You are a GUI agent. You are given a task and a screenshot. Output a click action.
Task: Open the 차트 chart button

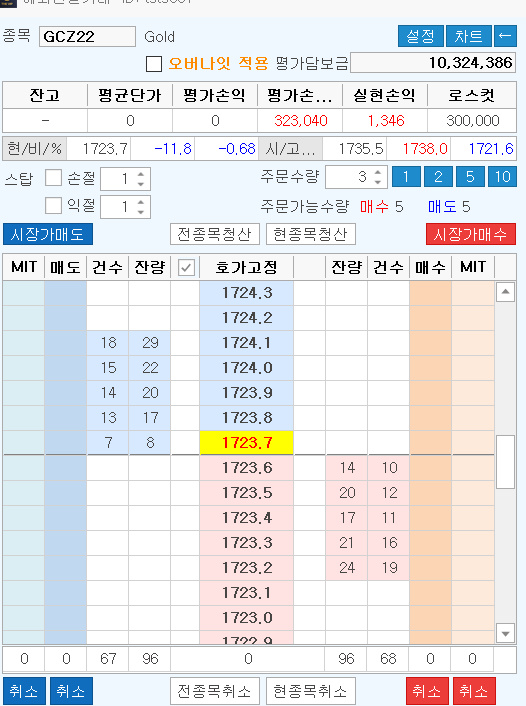tap(468, 36)
